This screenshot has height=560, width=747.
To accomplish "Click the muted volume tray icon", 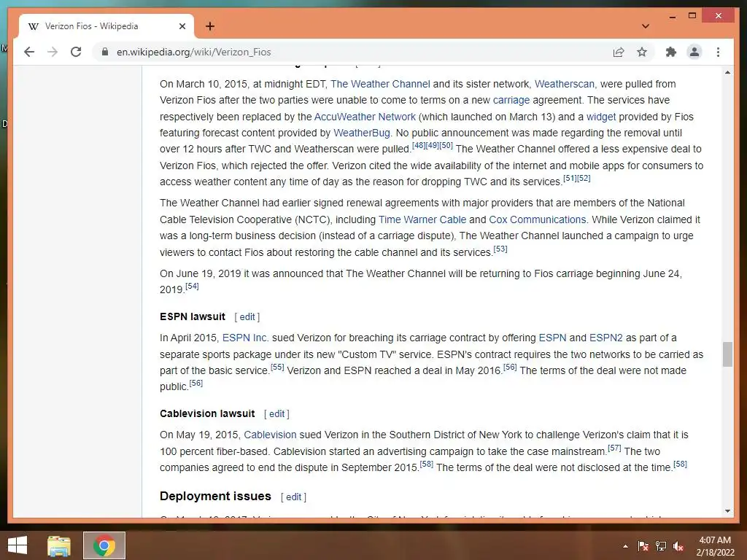I will coord(678,546).
